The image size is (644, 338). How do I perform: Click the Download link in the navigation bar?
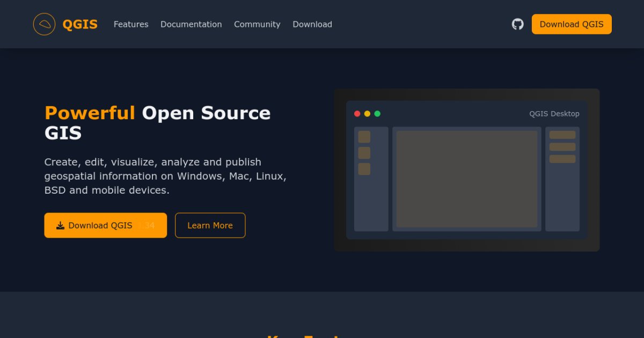click(x=312, y=24)
